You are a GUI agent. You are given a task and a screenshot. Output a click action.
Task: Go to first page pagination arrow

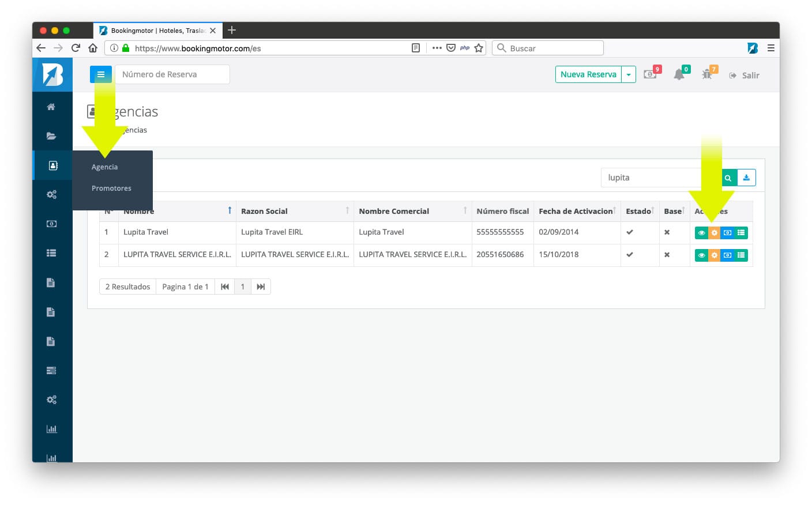point(225,287)
